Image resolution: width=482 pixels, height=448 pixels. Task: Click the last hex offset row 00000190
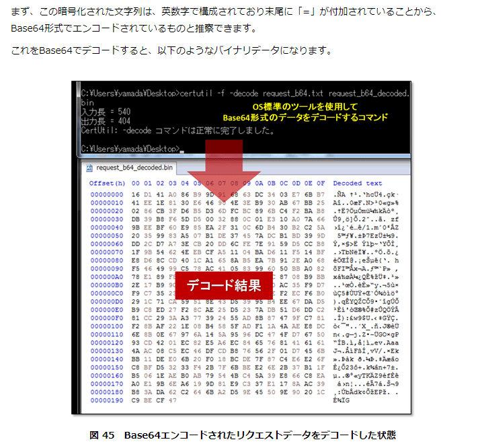coord(107,400)
